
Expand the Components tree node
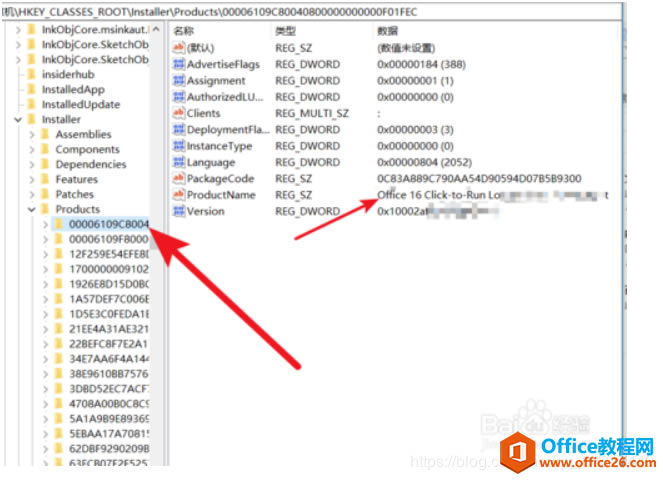[32, 149]
